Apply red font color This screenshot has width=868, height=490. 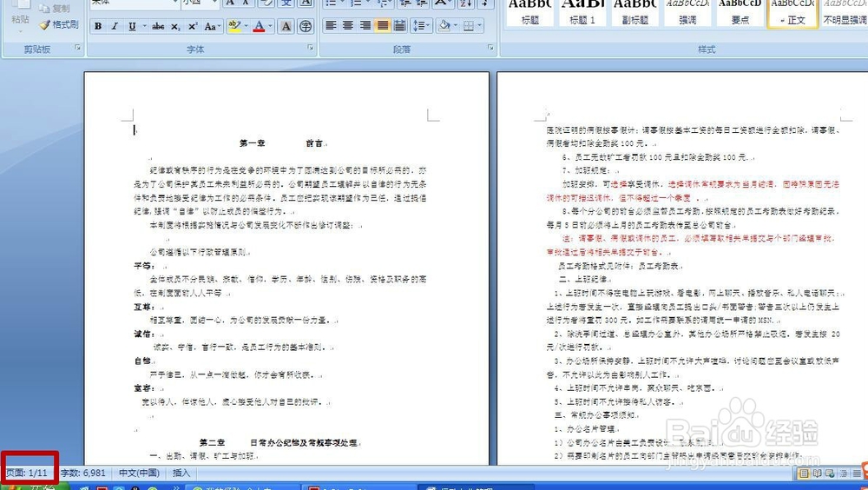(259, 26)
